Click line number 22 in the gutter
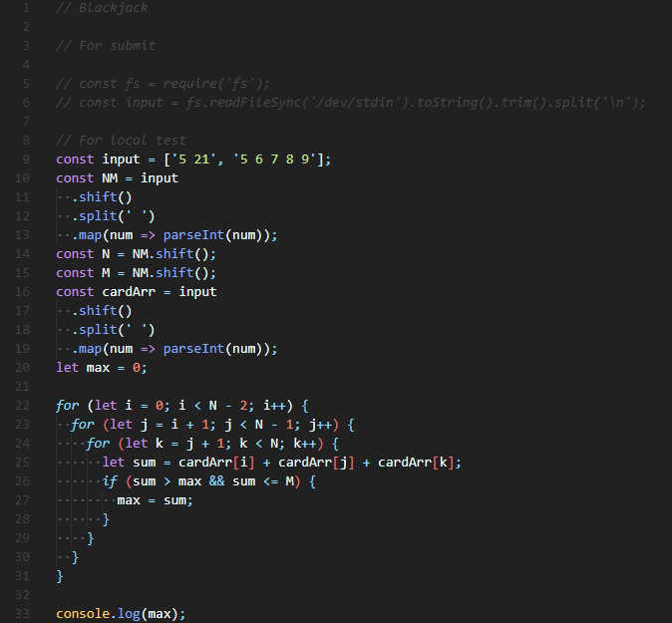Screen dimensions: 672x623 point(22,406)
